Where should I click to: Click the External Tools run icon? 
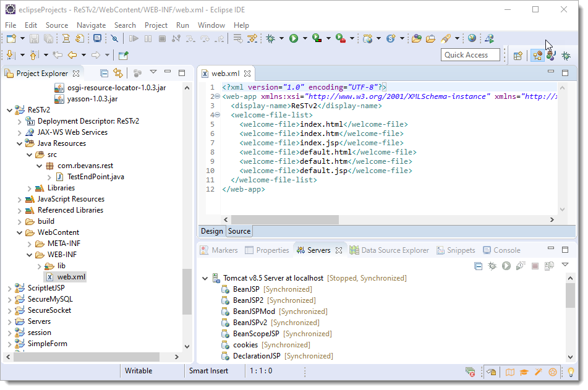point(341,38)
